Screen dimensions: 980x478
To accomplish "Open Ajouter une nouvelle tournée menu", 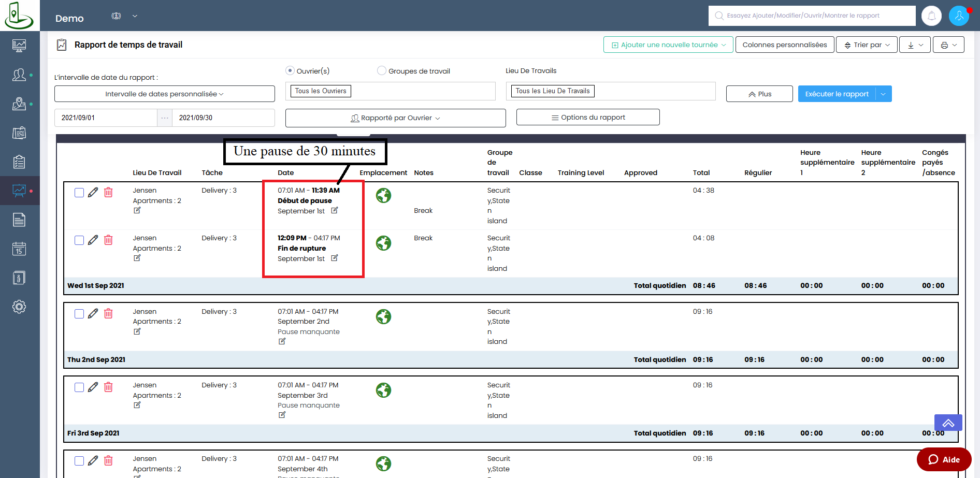I will [668, 45].
